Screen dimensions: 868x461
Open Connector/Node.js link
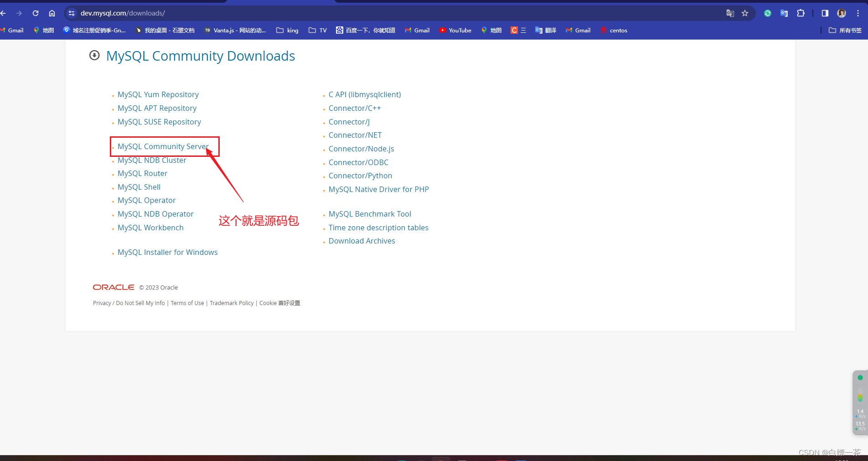(x=361, y=149)
